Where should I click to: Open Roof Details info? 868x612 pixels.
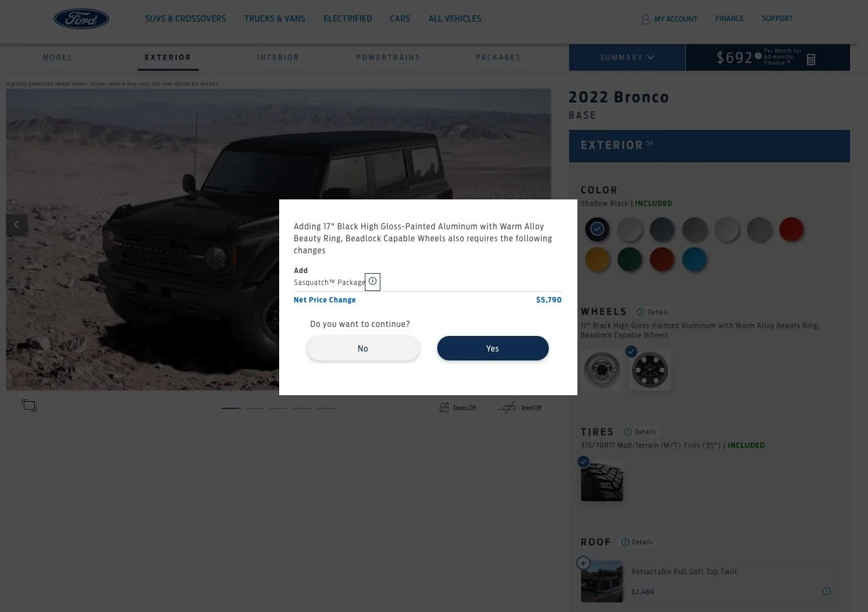click(637, 542)
